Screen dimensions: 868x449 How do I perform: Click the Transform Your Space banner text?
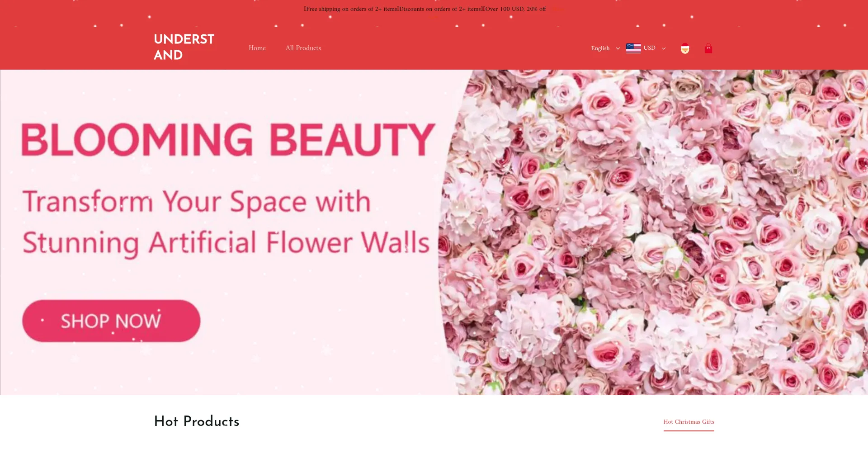click(x=197, y=202)
